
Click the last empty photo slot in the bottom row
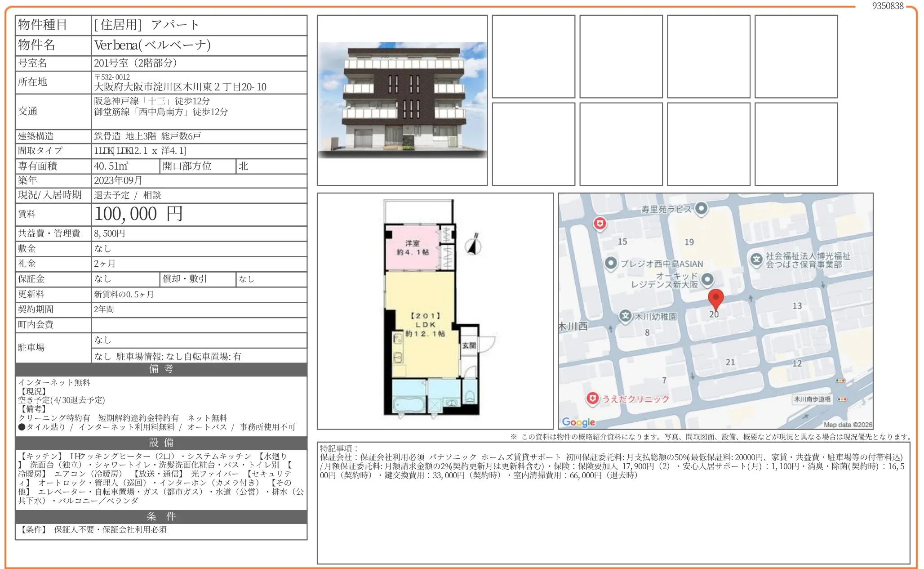click(x=796, y=144)
